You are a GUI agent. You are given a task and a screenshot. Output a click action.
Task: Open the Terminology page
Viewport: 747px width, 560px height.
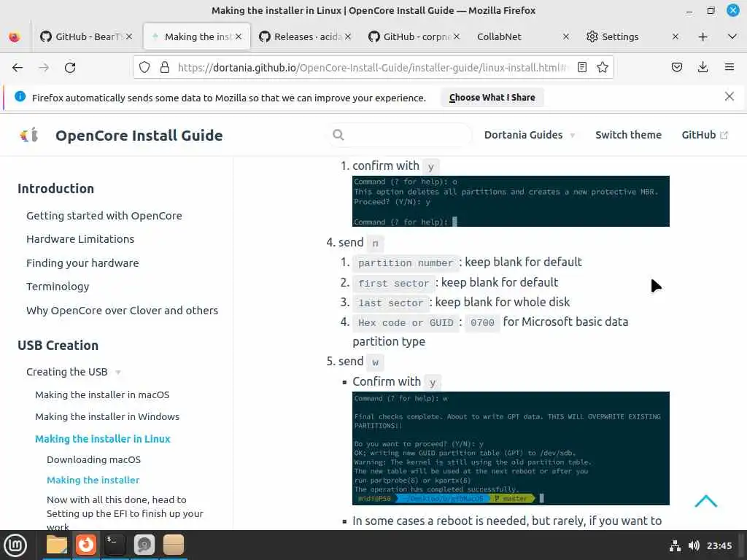click(58, 287)
